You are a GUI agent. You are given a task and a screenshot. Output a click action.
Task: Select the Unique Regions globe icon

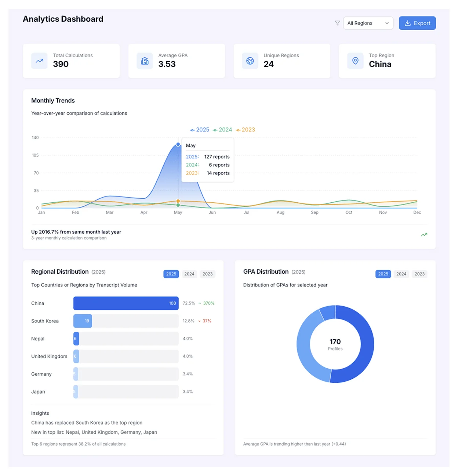250,61
